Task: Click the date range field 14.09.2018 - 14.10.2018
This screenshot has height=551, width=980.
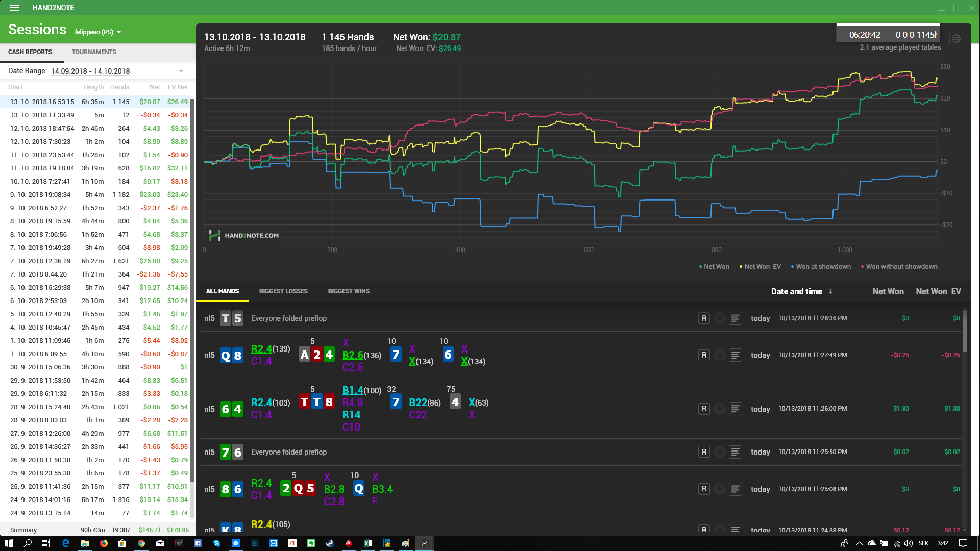Action: [90, 71]
